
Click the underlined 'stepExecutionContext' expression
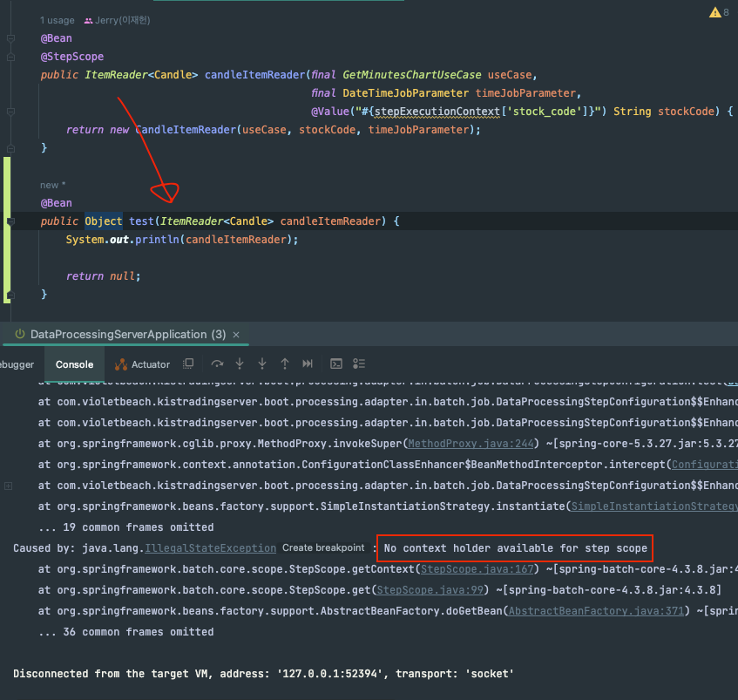click(x=437, y=112)
